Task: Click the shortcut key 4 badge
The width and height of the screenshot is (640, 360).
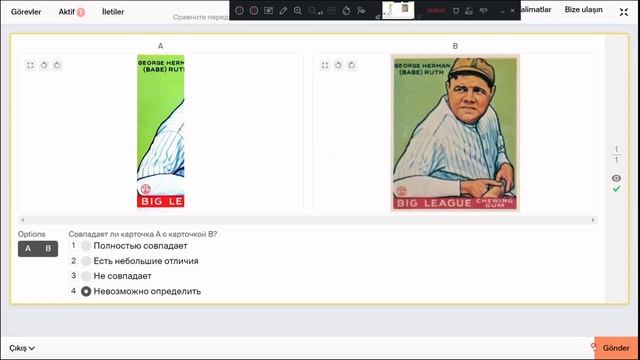Action: tap(73, 291)
